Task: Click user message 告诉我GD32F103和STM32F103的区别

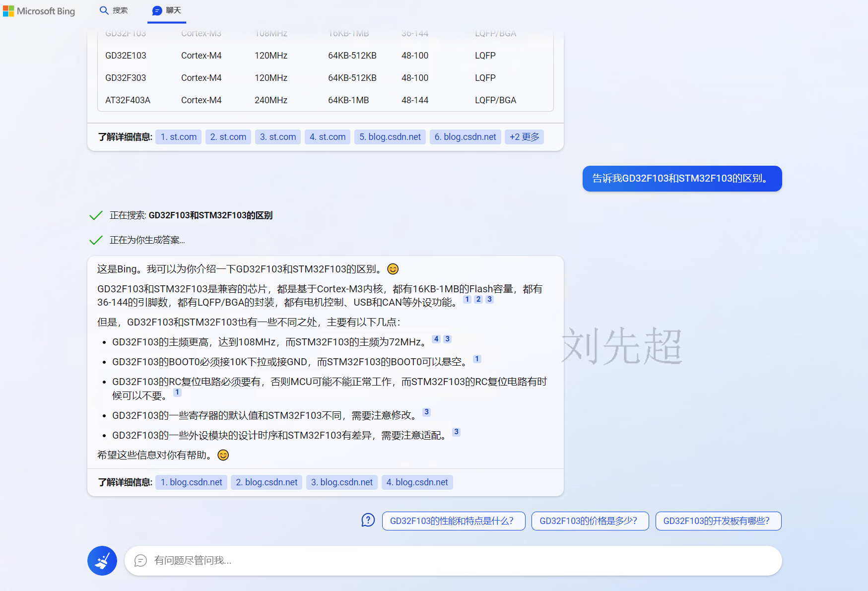Action: (x=682, y=179)
